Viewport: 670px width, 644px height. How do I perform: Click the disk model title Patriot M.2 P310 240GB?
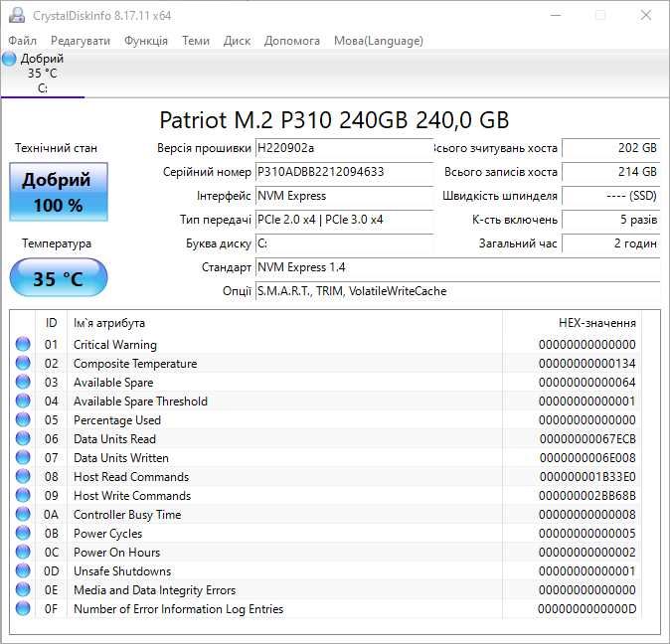coord(334,120)
